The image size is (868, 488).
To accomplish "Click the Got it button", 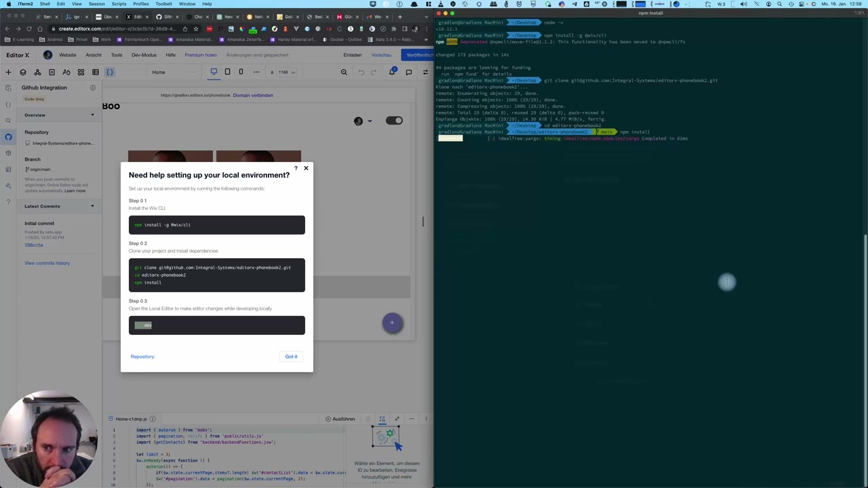I will (x=291, y=357).
